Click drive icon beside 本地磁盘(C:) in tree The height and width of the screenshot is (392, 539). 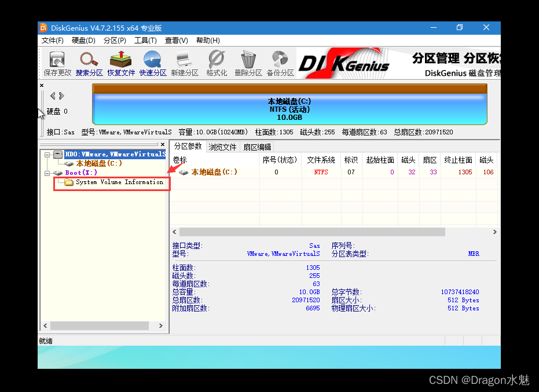(69, 164)
